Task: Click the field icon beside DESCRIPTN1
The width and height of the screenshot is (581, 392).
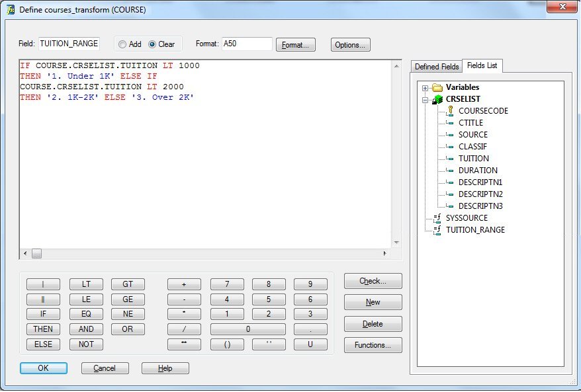Action: pyautogui.click(x=450, y=182)
